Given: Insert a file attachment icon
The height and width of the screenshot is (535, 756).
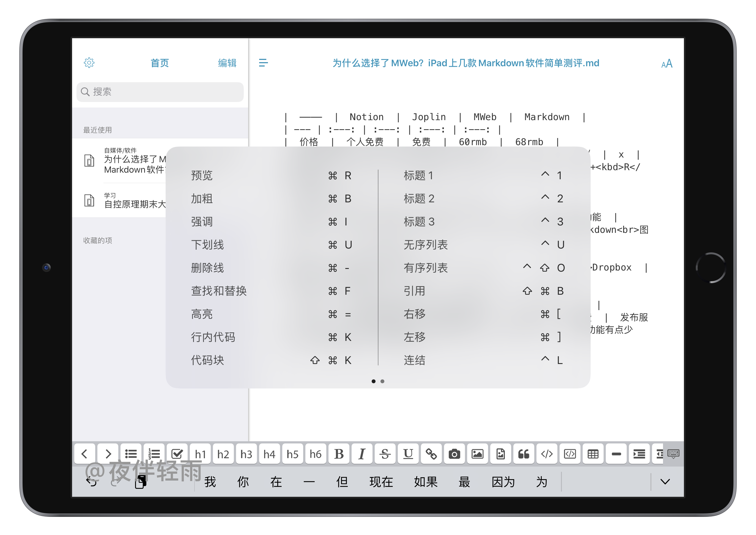Looking at the screenshot, I should tap(500, 454).
